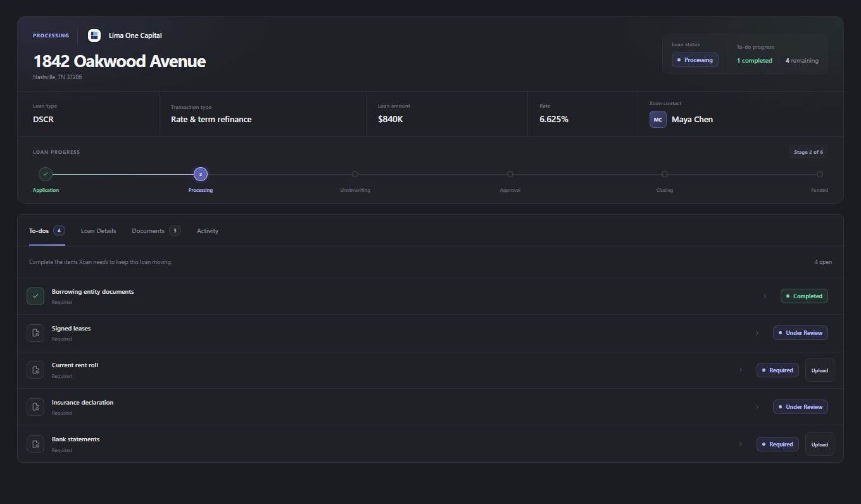The height and width of the screenshot is (504, 861).
Task: Expand the Signed leases row chevron
Action: coord(757,333)
